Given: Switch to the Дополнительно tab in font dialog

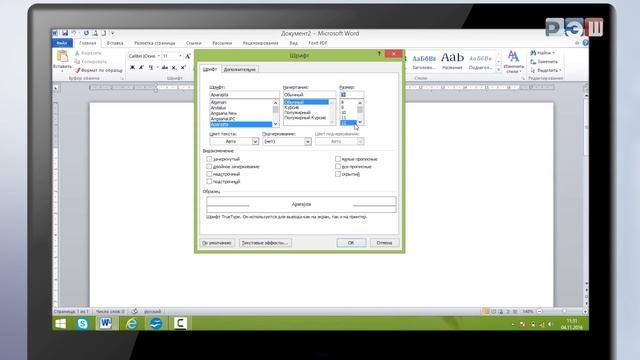Looking at the screenshot, I should 240,69.
